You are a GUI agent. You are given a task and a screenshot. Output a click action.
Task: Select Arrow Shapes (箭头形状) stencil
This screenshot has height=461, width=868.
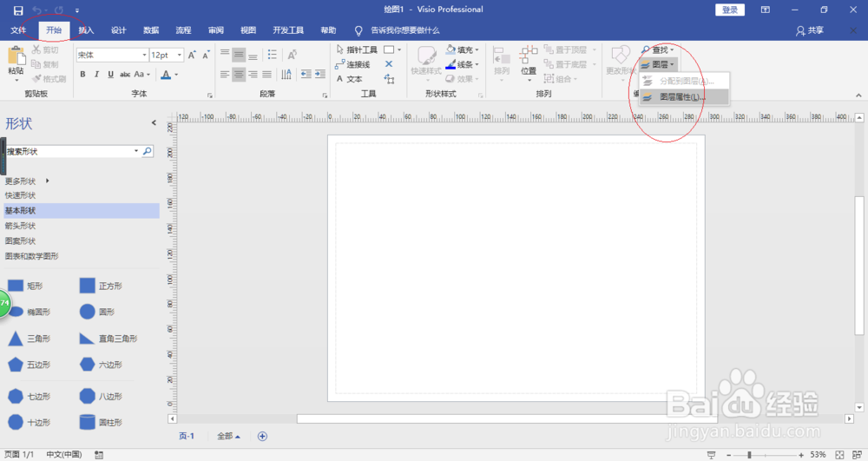tap(21, 226)
